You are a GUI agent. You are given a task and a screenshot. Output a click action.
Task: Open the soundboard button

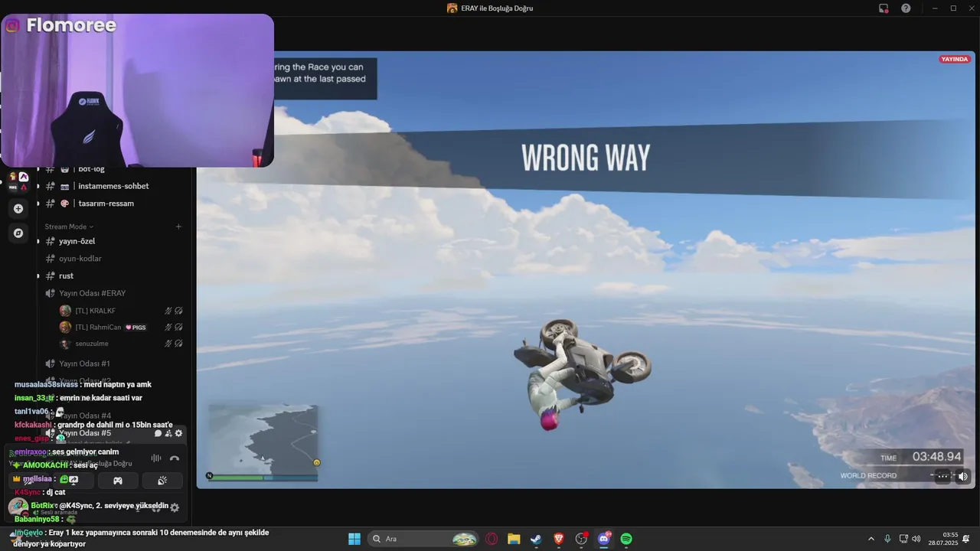pyautogui.click(x=162, y=481)
